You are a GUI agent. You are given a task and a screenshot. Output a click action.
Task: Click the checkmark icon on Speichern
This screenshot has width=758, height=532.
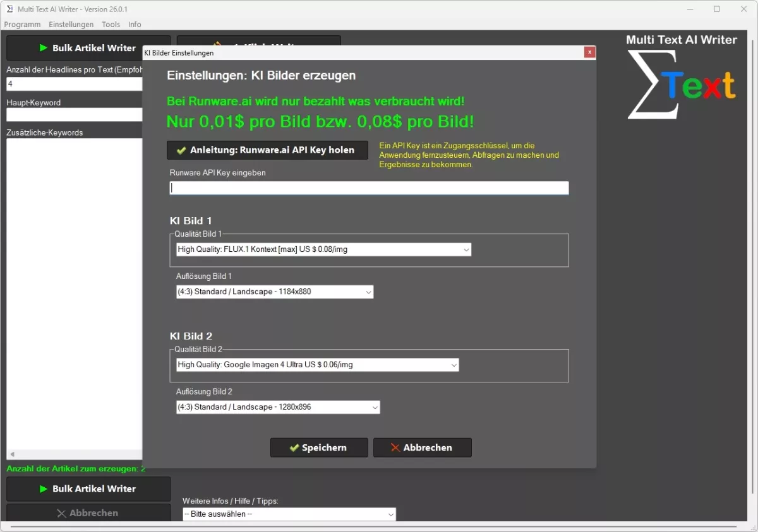tap(294, 447)
